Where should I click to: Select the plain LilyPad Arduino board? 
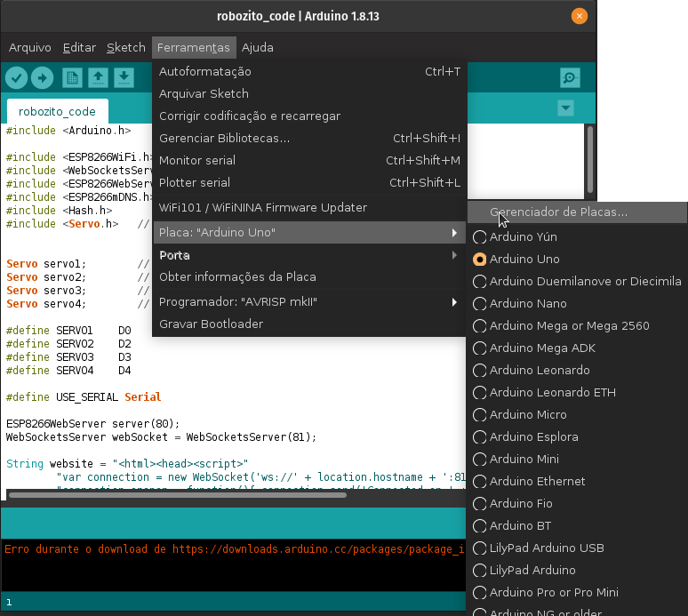coord(578,571)
